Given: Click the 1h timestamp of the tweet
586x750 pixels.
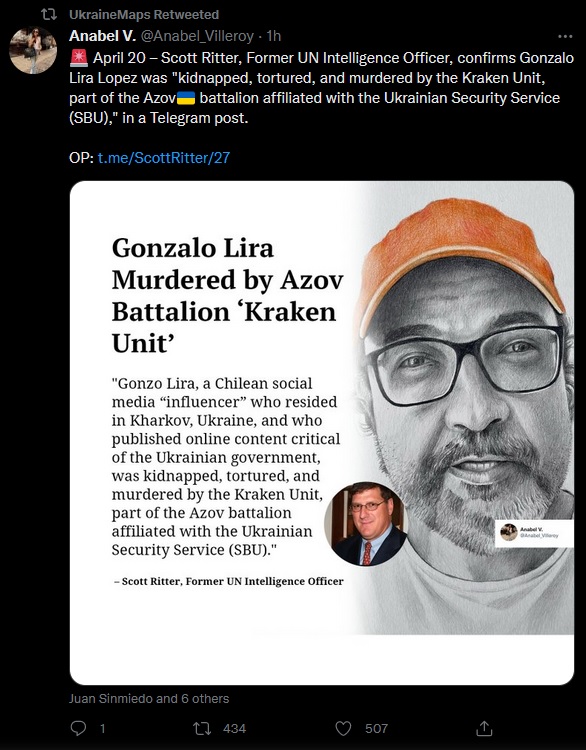Looking at the screenshot, I should tap(274, 36).
